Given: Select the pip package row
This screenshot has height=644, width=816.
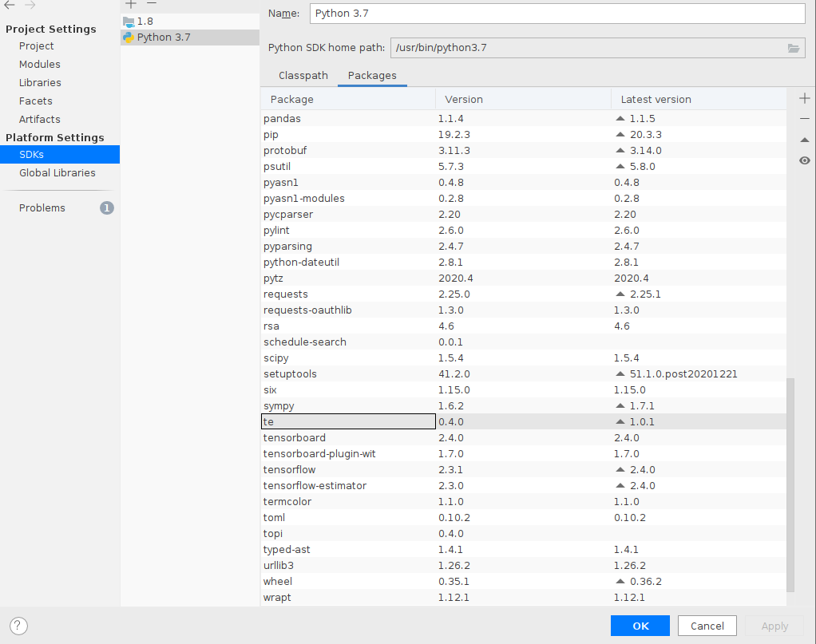Looking at the screenshot, I should coord(524,135).
